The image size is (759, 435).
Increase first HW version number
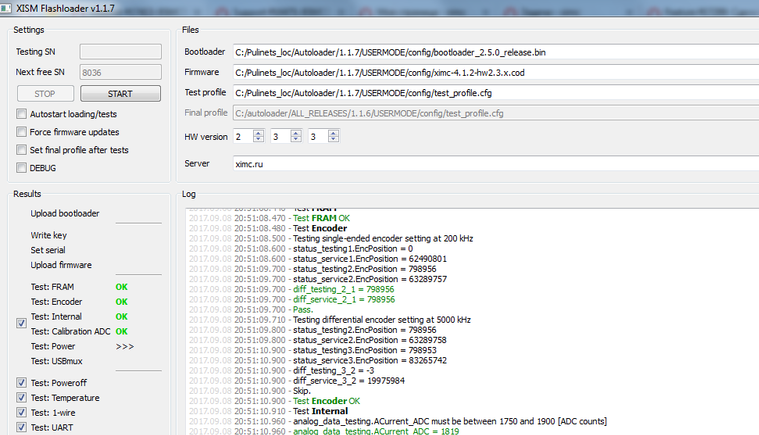(x=258, y=133)
